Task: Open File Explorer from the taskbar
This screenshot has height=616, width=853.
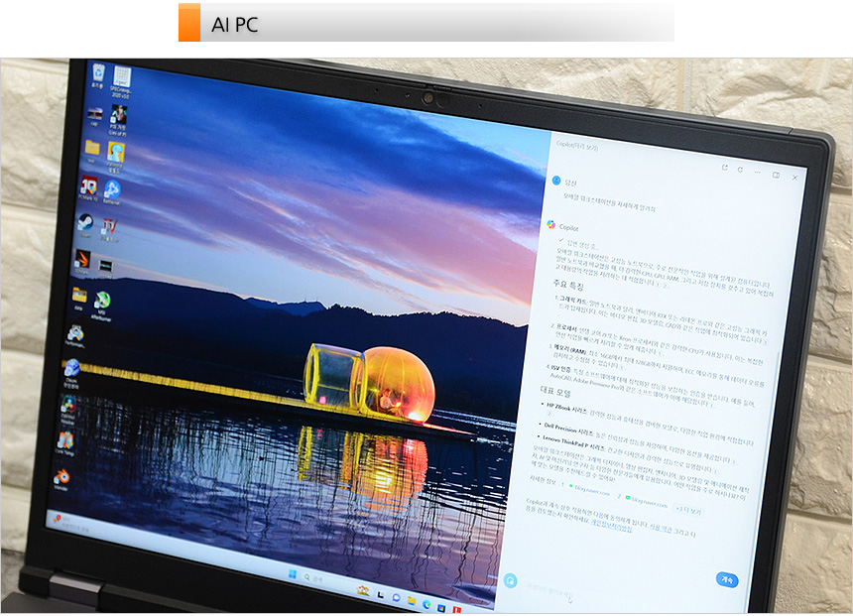Action: [x=412, y=601]
